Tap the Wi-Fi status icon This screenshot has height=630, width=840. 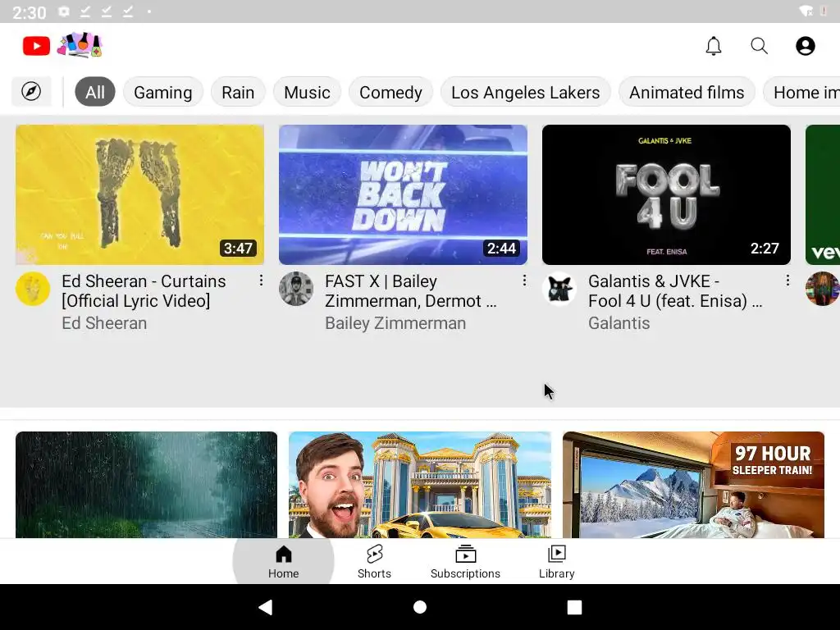pyautogui.click(x=806, y=11)
